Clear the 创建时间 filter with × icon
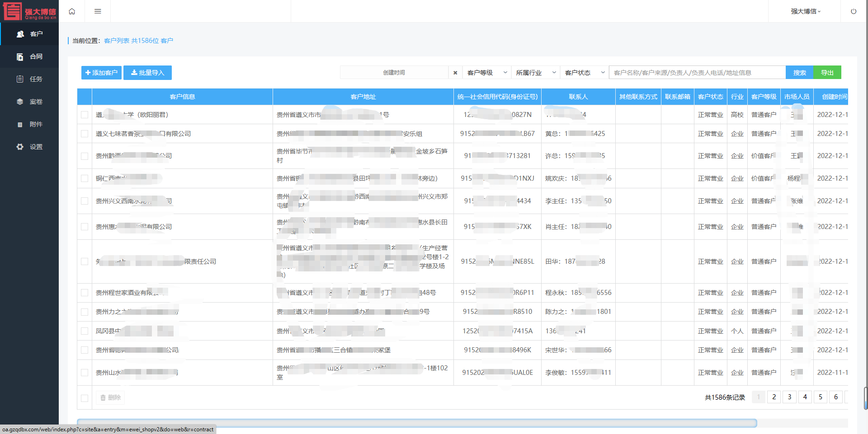Image resolution: width=868 pixels, height=434 pixels. click(x=455, y=73)
